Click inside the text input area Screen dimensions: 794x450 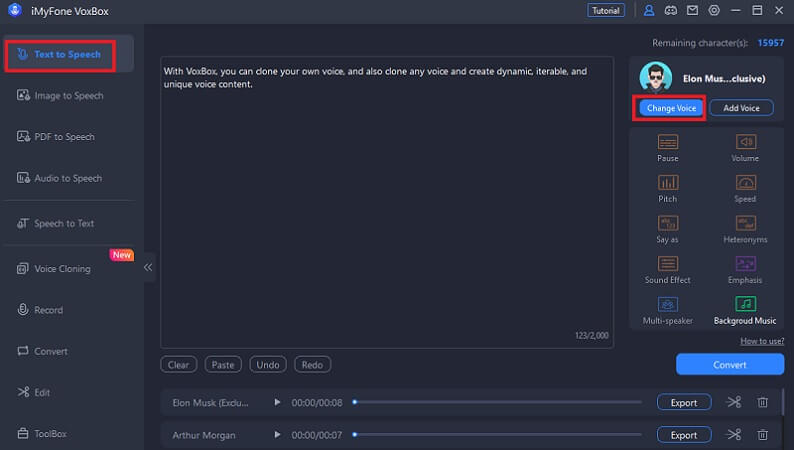[x=387, y=202]
